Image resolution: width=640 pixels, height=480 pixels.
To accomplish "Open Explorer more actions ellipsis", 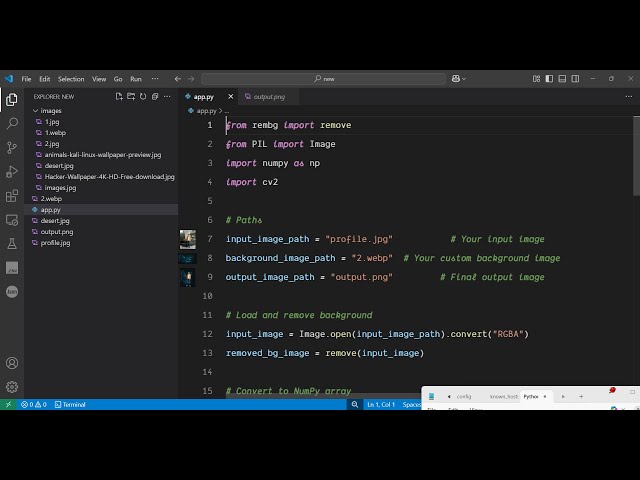I will (x=167, y=97).
